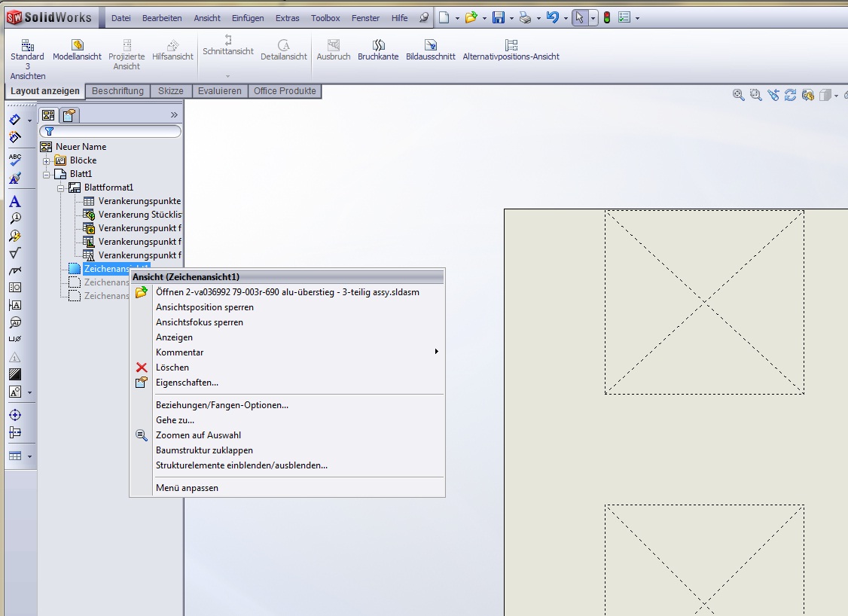This screenshot has width=848, height=616.
Task: Click the Schnittansicht tool
Action: point(228,45)
